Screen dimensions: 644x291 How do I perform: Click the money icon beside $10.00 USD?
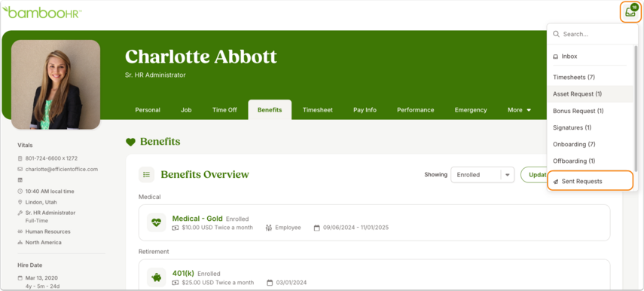[x=175, y=228]
